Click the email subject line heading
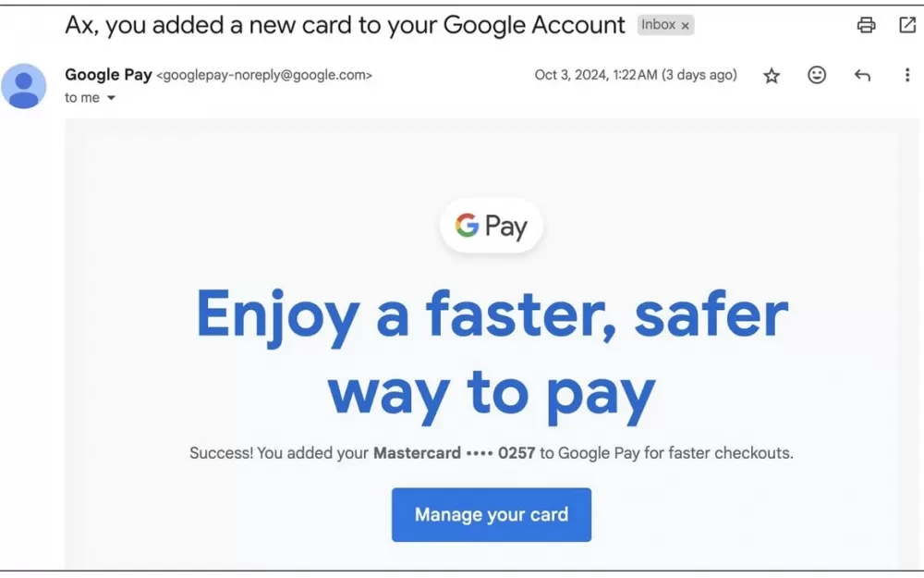This screenshot has height=578, width=924. click(345, 25)
